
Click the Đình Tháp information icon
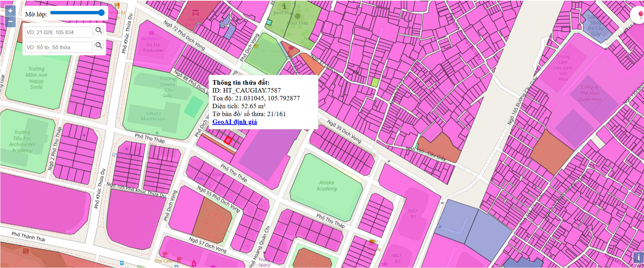pyautogui.click(x=284, y=5)
